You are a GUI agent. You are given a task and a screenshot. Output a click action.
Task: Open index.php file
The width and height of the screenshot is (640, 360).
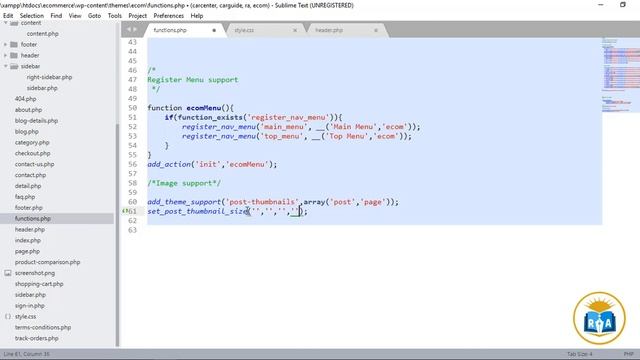28,240
